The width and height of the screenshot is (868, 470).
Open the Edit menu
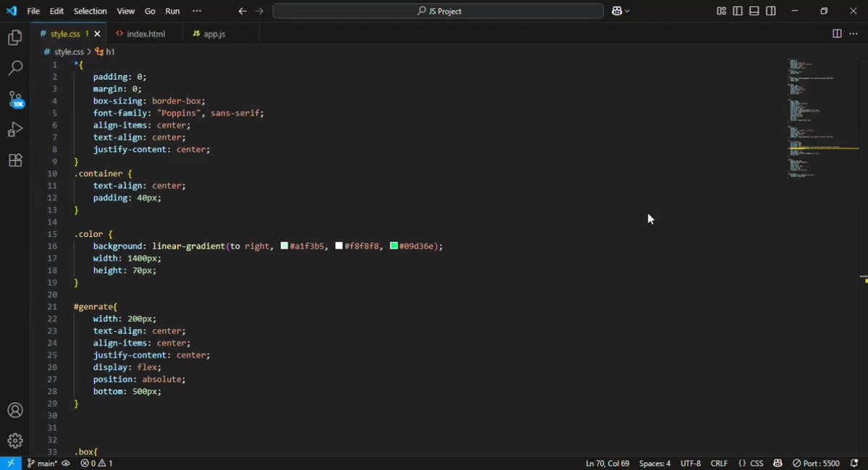point(56,11)
